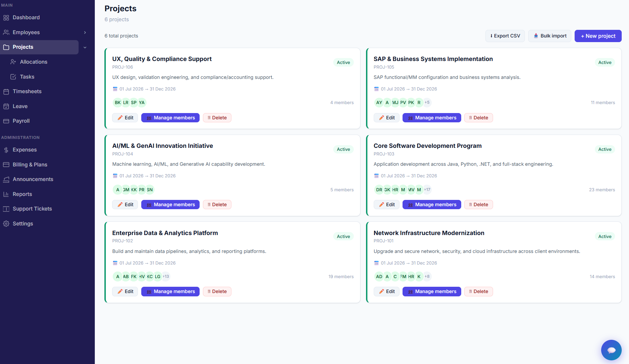Click the Tasks checkbox icon
This screenshot has height=364, width=629.
[13, 77]
